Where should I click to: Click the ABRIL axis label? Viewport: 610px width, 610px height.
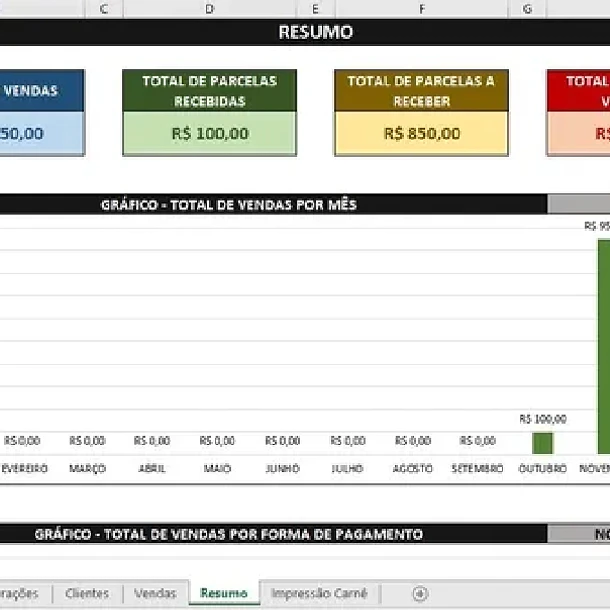152,468
